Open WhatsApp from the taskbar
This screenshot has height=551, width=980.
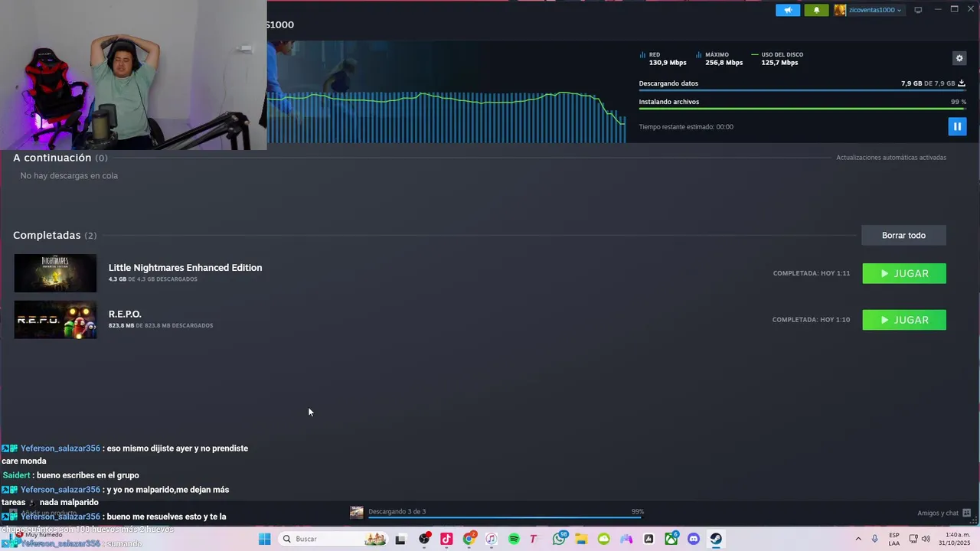coord(559,539)
